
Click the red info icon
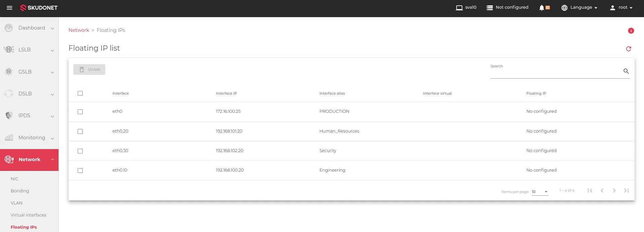(631, 31)
